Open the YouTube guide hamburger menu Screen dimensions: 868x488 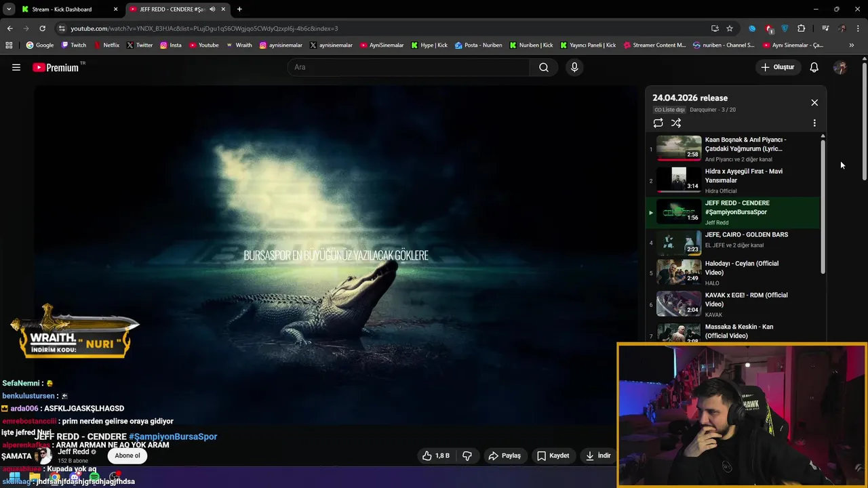tap(16, 67)
